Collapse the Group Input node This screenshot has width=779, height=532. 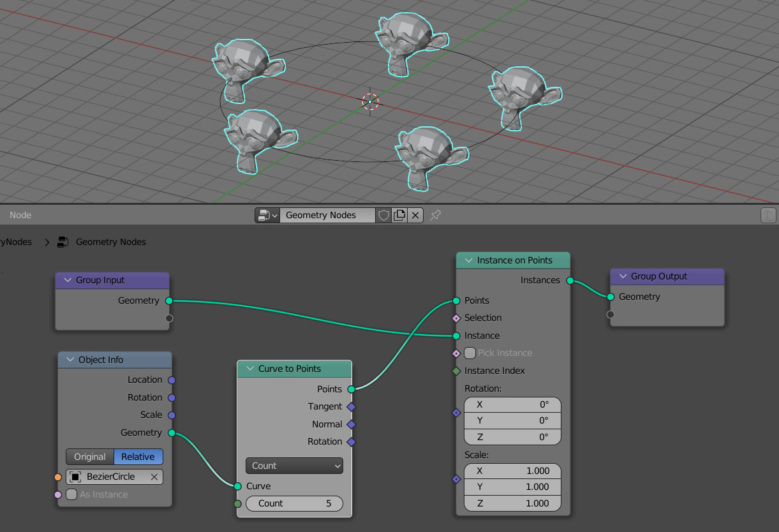click(x=67, y=280)
